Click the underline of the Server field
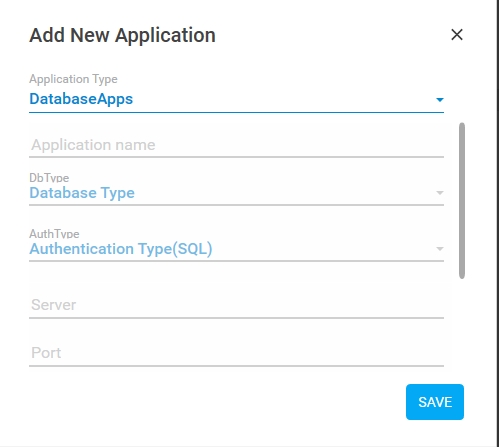Image resolution: width=499 pixels, height=447 pixels. (x=236, y=318)
